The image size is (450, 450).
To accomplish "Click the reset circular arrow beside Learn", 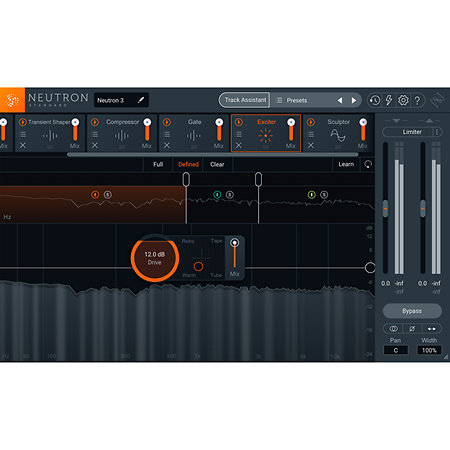I will pos(368,164).
